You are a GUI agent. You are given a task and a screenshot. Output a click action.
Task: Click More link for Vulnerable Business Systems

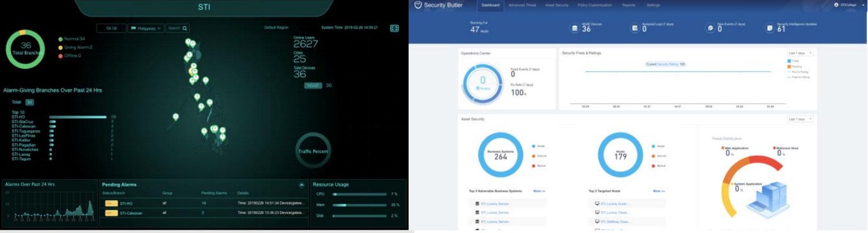click(x=539, y=191)
